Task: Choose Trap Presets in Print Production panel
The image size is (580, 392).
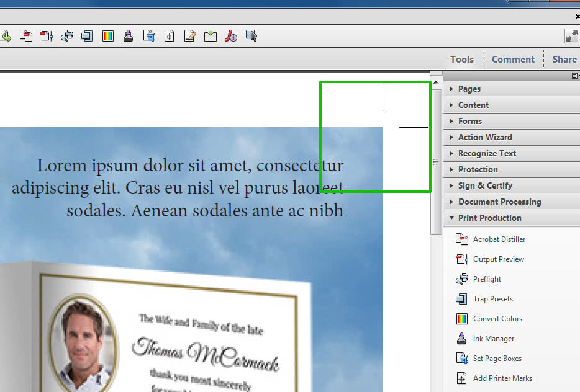Action: tap(484, 299)
